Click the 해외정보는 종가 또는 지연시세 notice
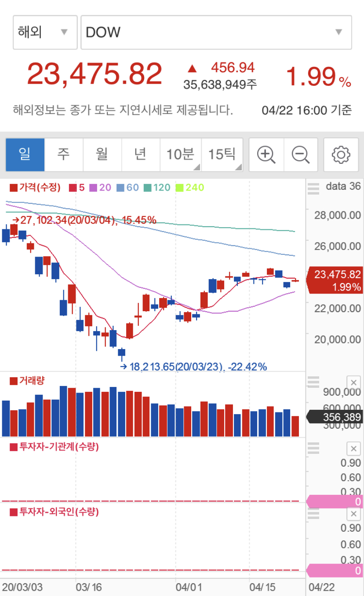The width and height of the screenshot is (364, 596). point(123,110)
